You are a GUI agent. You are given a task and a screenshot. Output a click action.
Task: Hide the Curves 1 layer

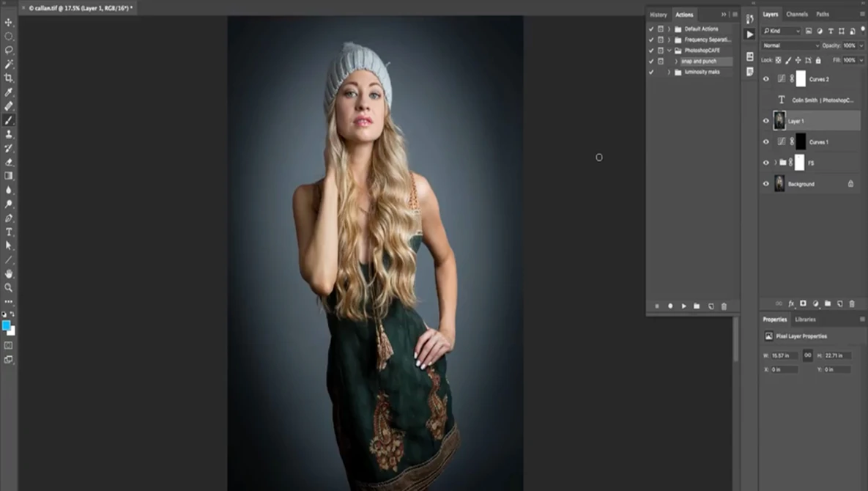pyautogui.click(x=766, y=141)
